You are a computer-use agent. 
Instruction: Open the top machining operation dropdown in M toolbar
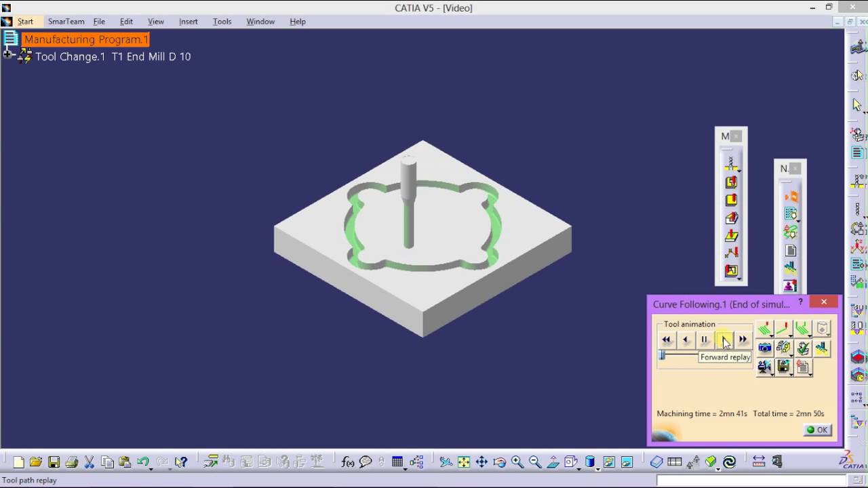click(x=731, y=164)
